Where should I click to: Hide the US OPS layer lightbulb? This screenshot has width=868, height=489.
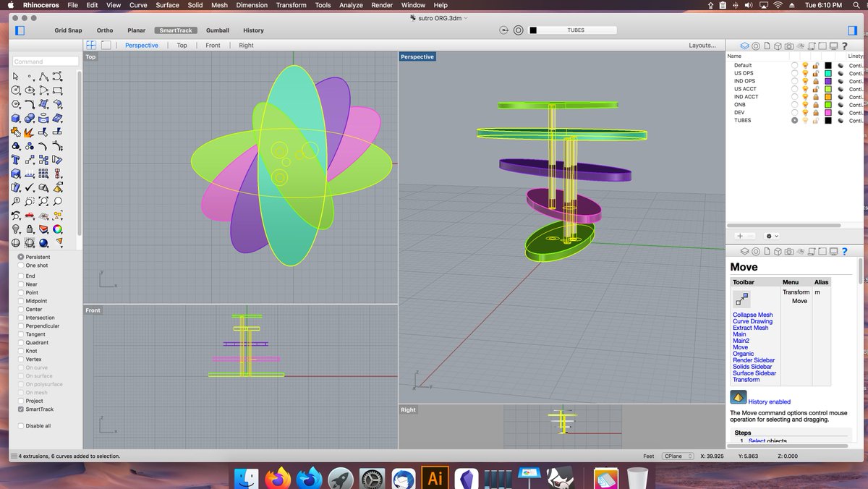[x=805, y=73]
